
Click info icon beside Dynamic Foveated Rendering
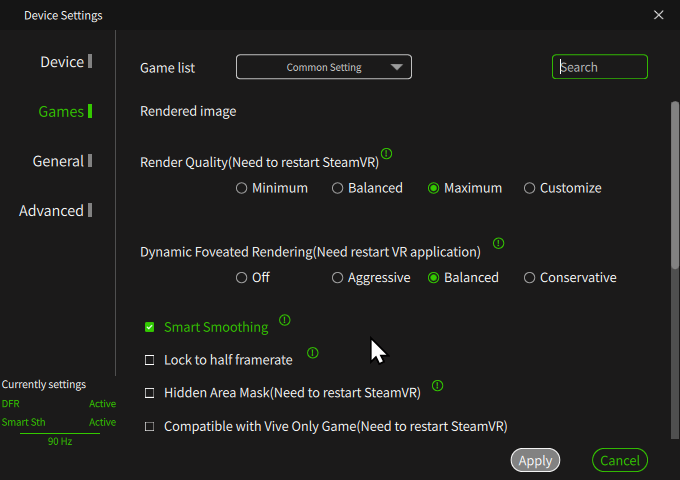click(498, 243)
